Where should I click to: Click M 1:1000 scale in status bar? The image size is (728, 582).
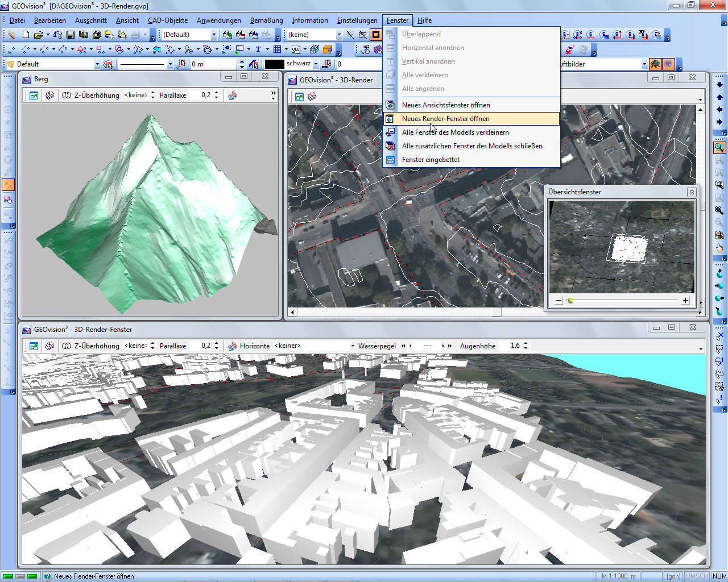619,576
